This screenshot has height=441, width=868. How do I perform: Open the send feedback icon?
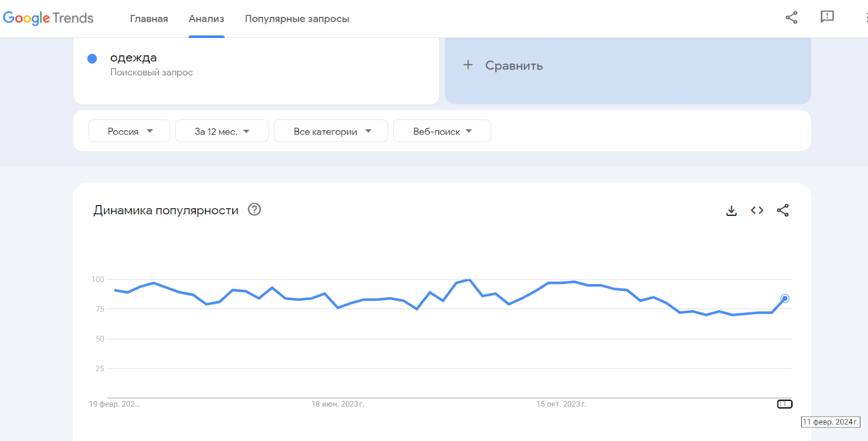pyautogui.click(x=827, y=17)
